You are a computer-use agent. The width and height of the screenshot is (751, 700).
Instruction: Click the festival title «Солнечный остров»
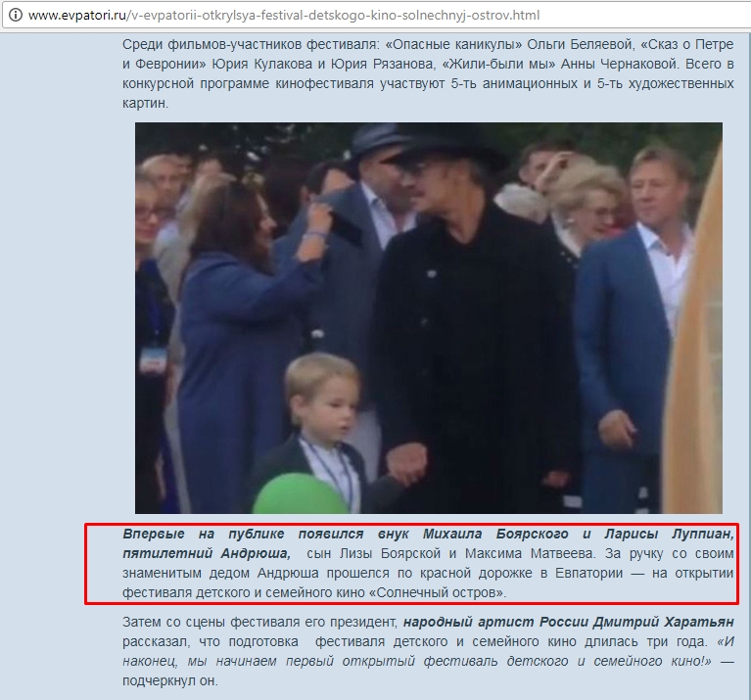436,592
